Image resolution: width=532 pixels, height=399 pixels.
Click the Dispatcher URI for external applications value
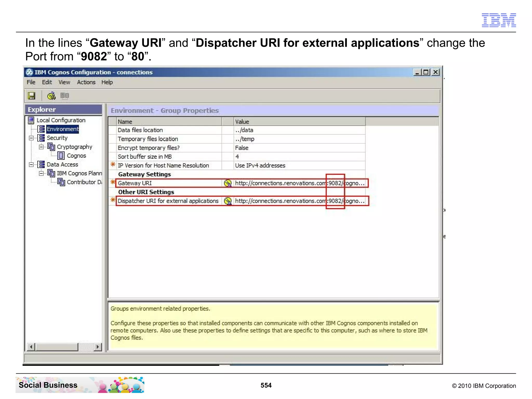(300, 201)
